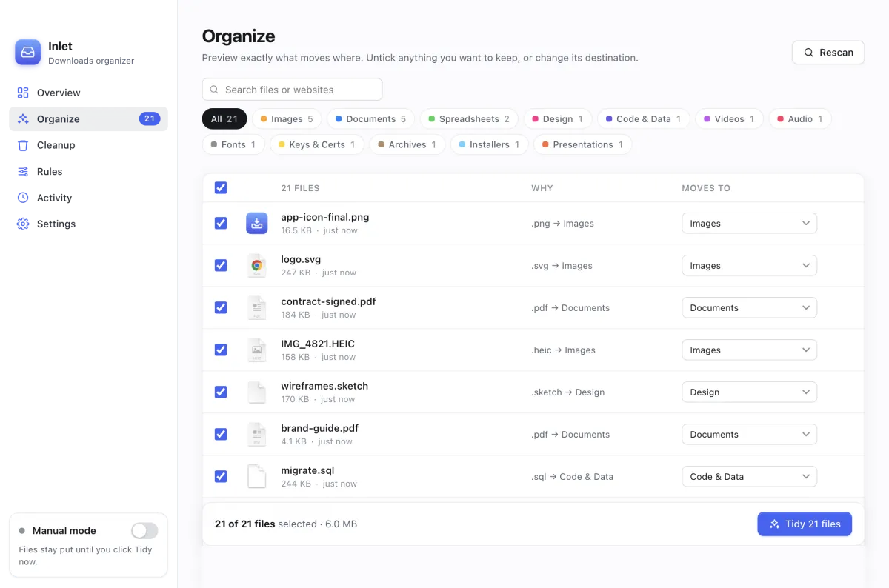
Task: Click the Settings gear icon in sidebar
Action: 23,224
